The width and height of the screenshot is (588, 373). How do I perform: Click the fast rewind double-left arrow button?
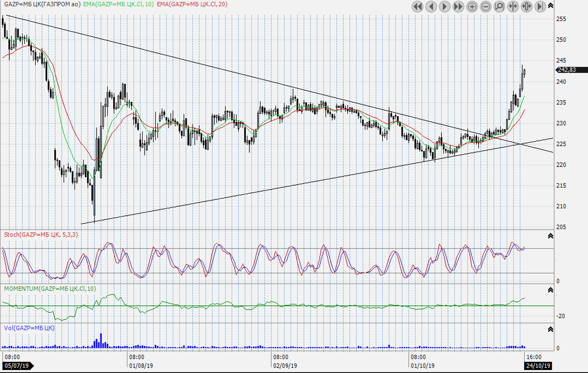click(417, 6)
